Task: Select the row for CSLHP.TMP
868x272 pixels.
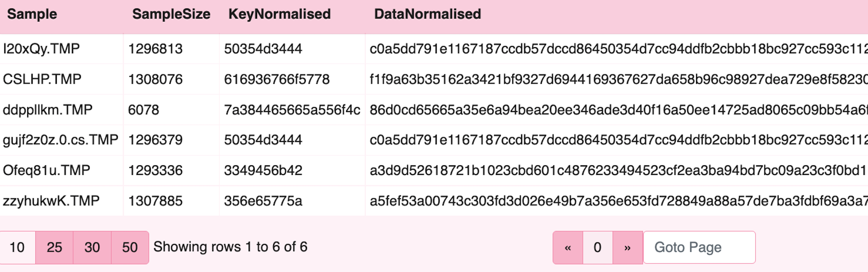Action: pyautogui.click(x=40, y=79)
